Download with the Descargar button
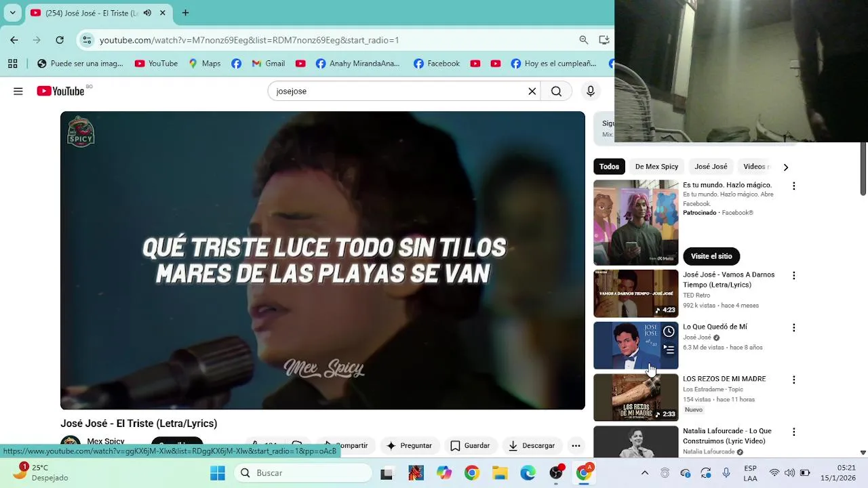 [x=532, y=445]
